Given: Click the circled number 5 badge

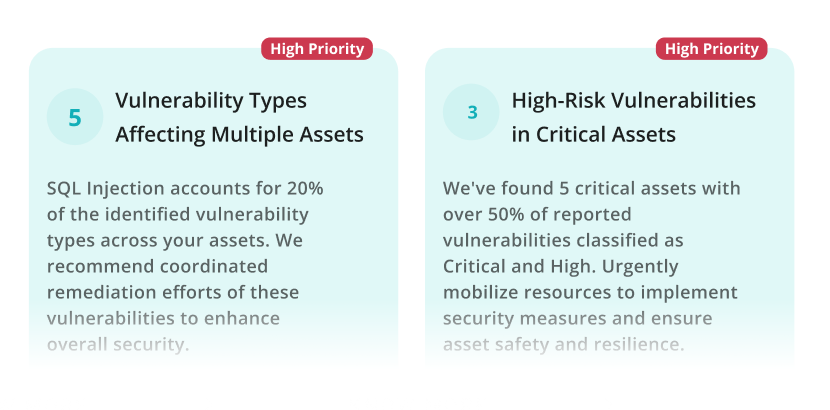Looking at the screenshot, I should tap(75, 117).
